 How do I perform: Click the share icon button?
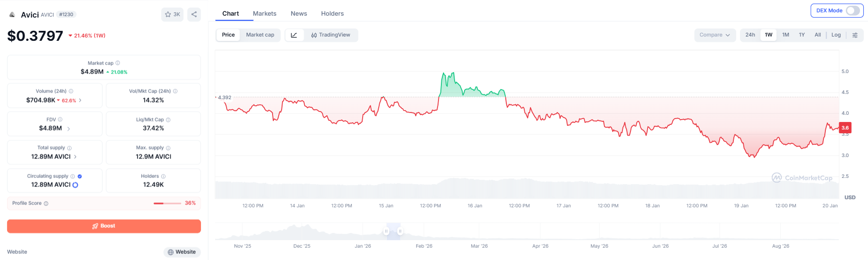point(194,14)
